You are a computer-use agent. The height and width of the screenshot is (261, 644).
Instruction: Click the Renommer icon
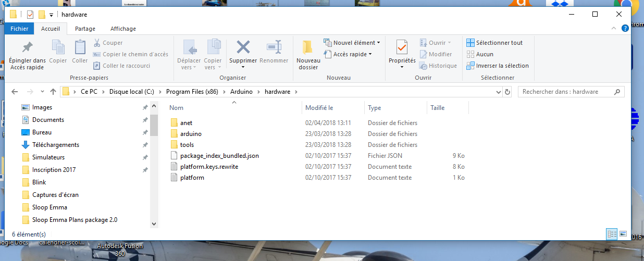(274, 47)
